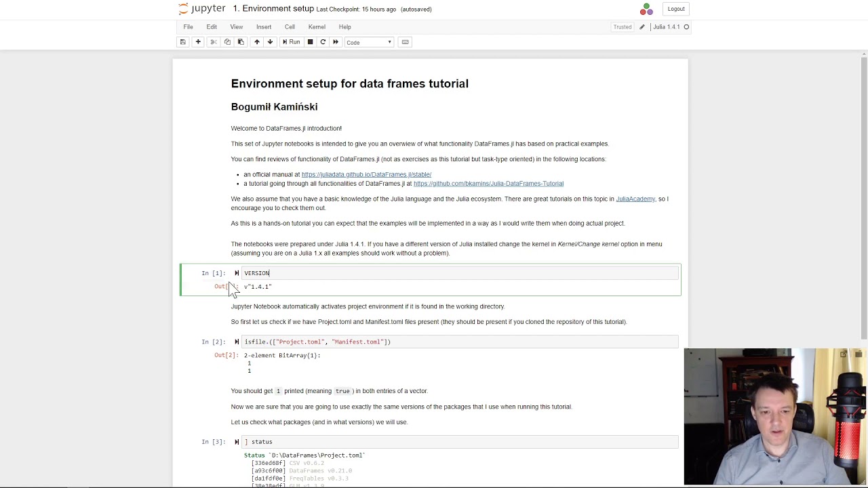Viewport: 868px width, 488px height.
Task: Select the In [3] prompt label
Action: pos(213,442)
